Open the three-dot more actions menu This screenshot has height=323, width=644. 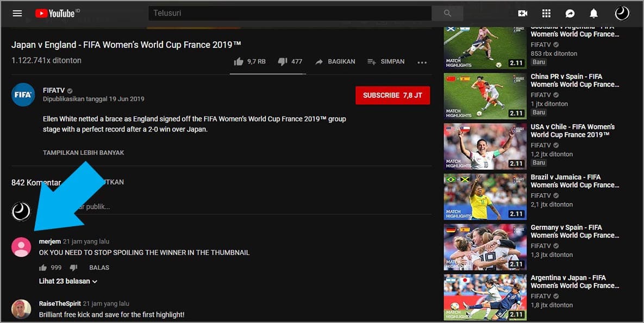422,62
